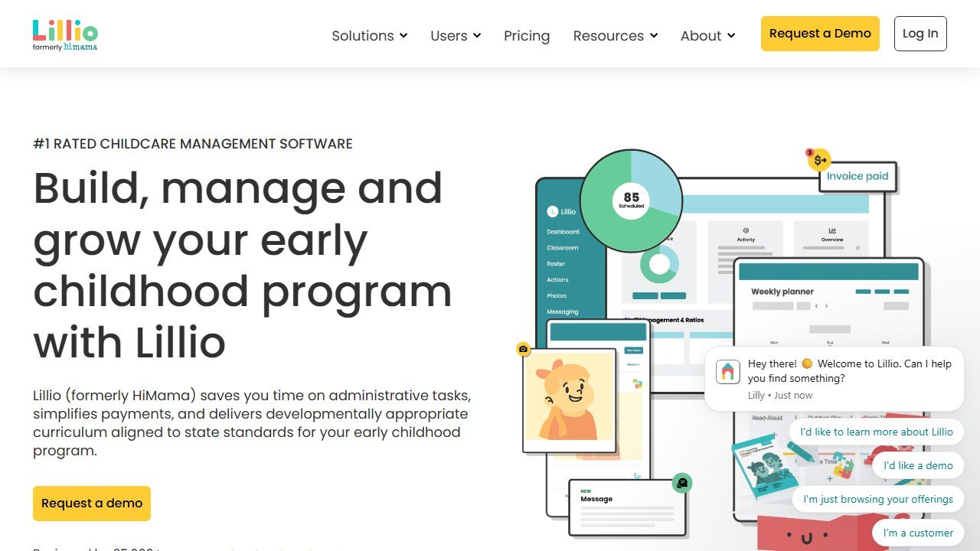Image resolution: width=980 pixels, height=551 pixels.
Task: Click Classroom in the mockup sidebar
Action: (562, 248)
